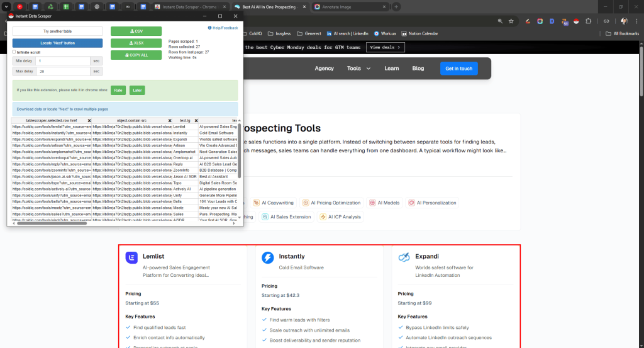Open the Learn nav item

point(391,68)
